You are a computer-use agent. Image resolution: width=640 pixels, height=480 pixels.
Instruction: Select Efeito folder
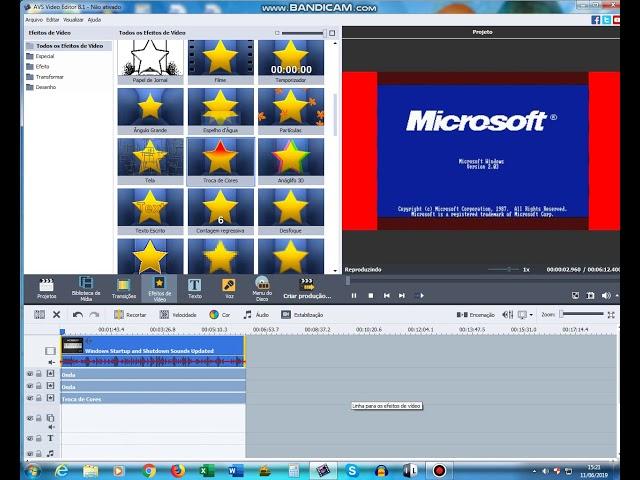[x=38, y=66]
